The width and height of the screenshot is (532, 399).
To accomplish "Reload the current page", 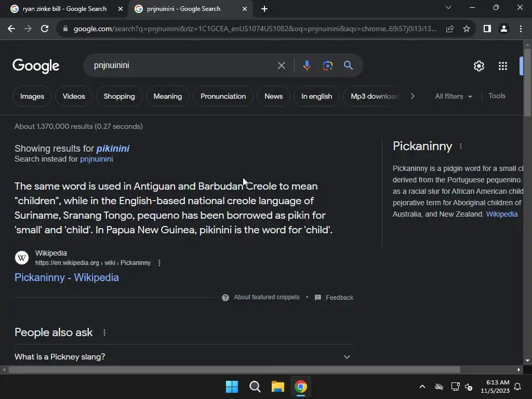I will (x=45, y=29).
